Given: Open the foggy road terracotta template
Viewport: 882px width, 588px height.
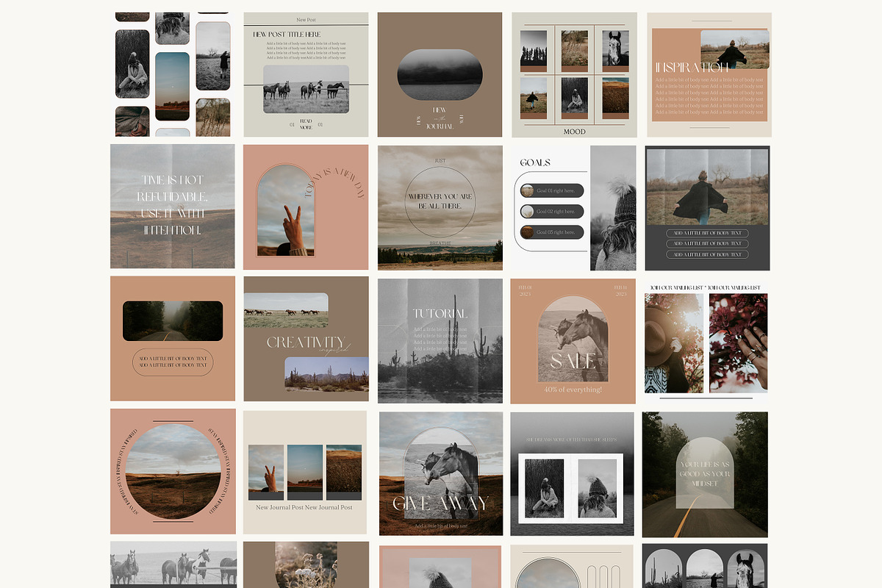Looking at the screenshot, I should point(173,339).
